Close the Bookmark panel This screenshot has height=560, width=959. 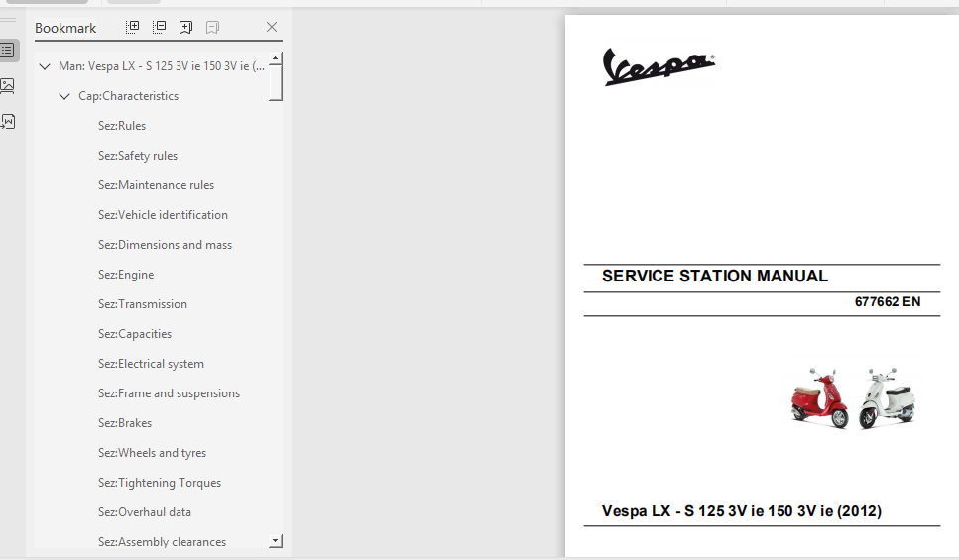tap(272, 27)
